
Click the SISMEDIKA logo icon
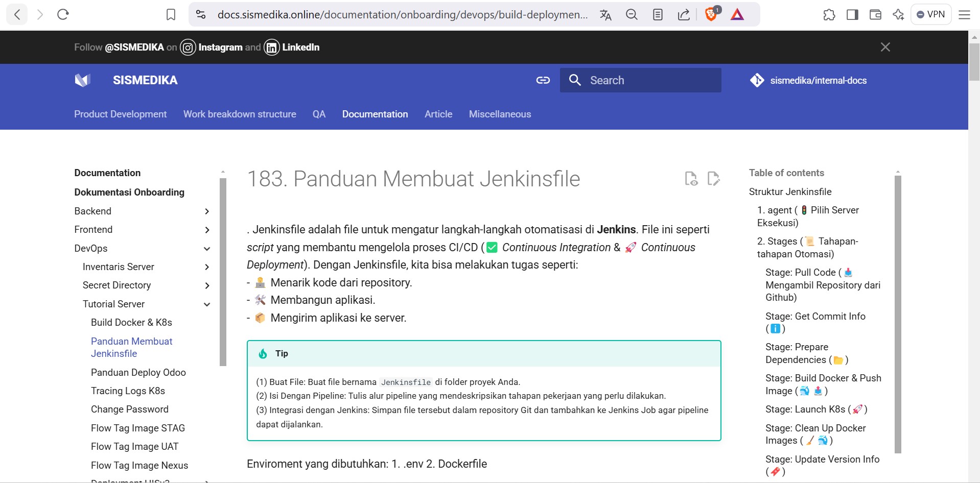[82, 80]
